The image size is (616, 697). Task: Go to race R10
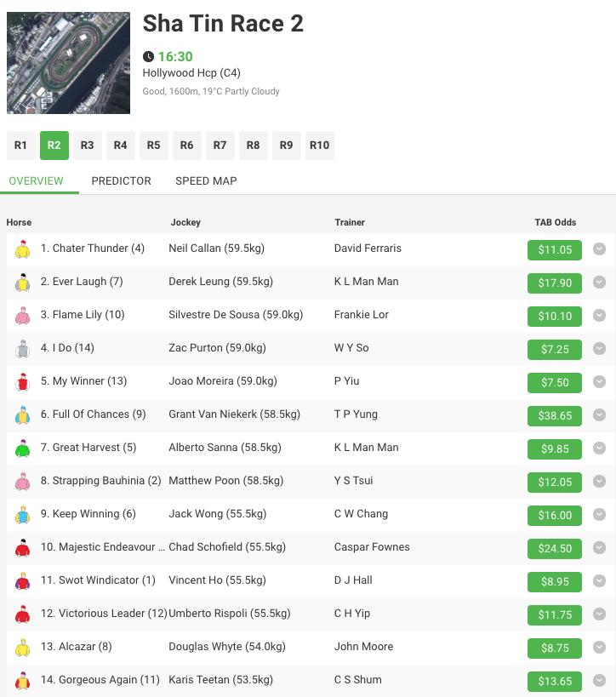(x=319, y=146)
